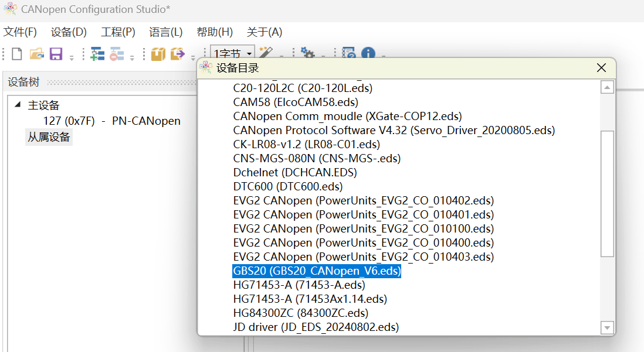Viewport: 644px width, 352px height.
Task: Open the 设备(D) menu
Action: (x=69, y=32)
